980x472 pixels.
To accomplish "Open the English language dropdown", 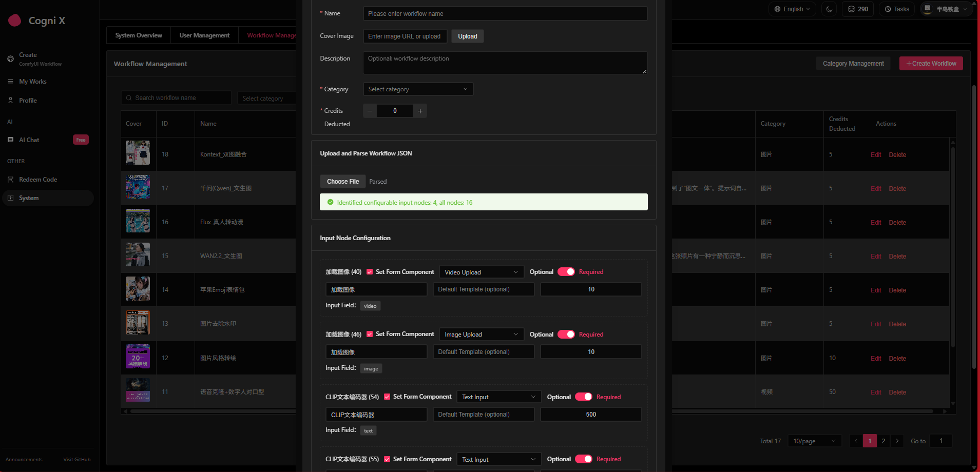I will click(x=792, y=9).
